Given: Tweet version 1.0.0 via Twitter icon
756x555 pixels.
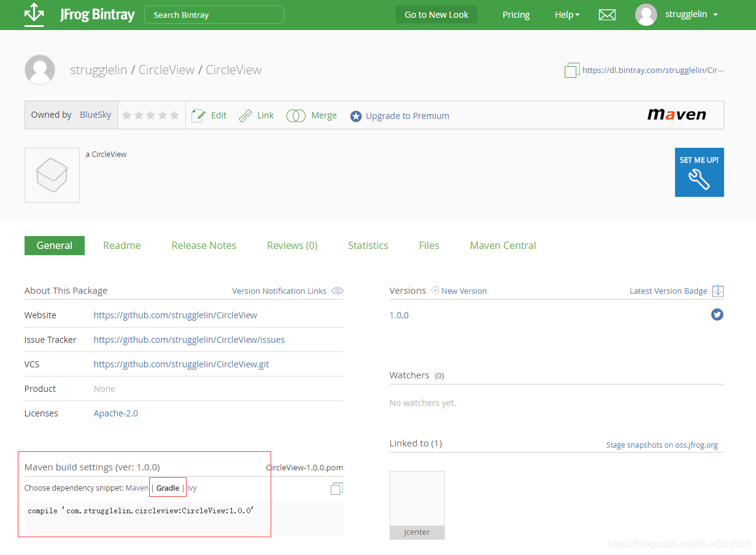Looking at the screenshot, I should click(717, 315).
